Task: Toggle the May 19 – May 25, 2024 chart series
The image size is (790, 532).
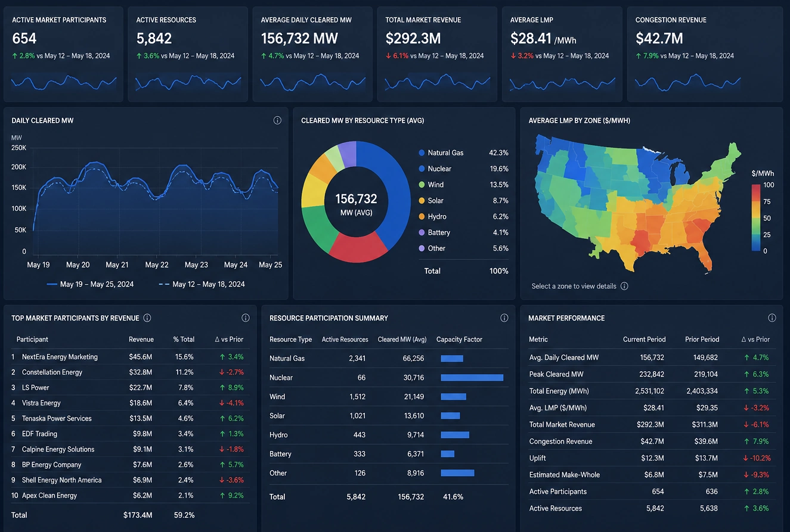Action: (x=90, y=284)
